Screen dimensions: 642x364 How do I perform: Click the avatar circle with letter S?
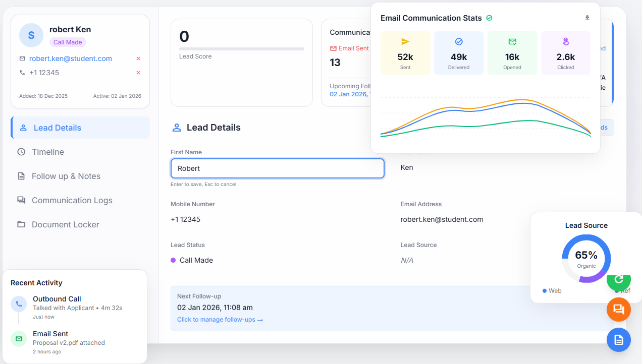pyautogui.click(x=31, y=35)
